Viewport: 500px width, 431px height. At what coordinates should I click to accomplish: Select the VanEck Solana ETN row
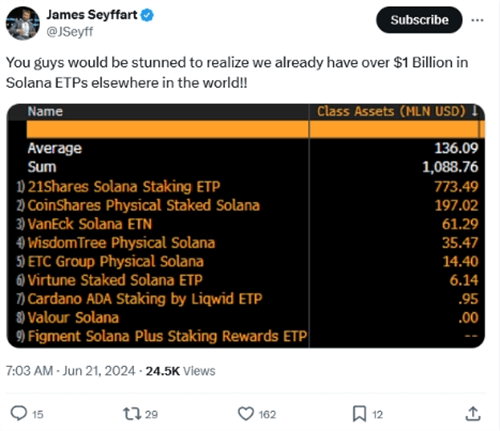(x=247, y=224)
